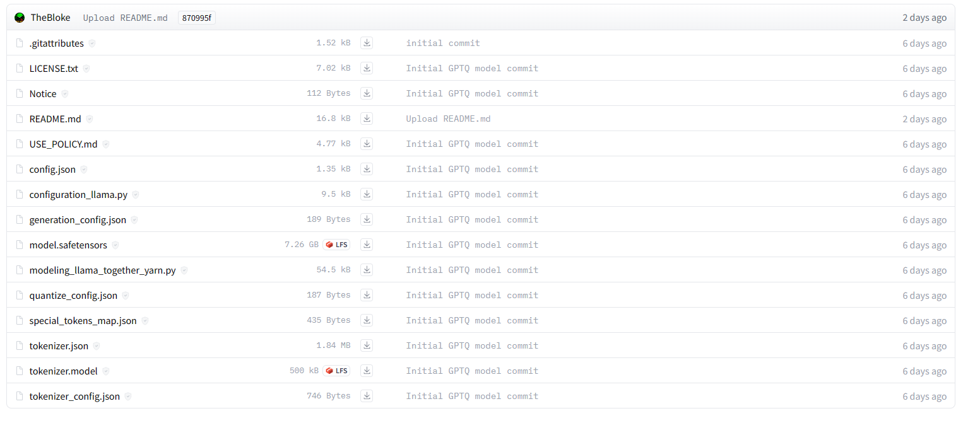Viewport: 980px width, 423px height.
Task: Open the modeling_llama_together_yarn.py file
Action: click(x=102, y=270)
